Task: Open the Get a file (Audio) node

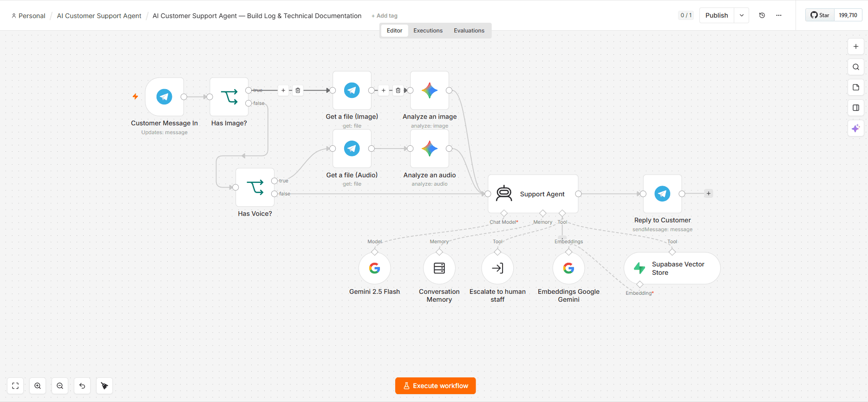Action: (352, 149)
